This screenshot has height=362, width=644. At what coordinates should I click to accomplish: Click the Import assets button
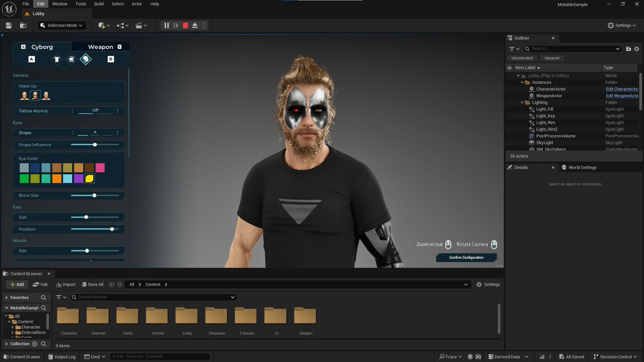click(65, 284)
